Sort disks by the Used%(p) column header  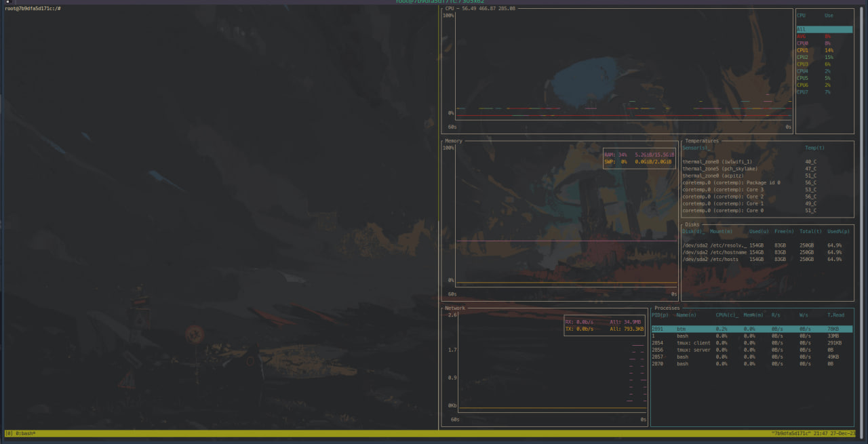point(838,232)
